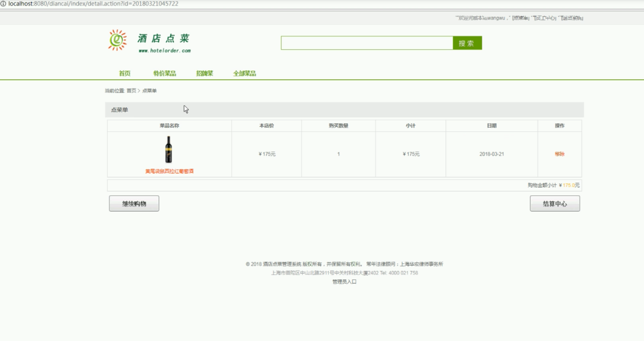644x341 pixels.
Task: Open the 特价菜品 navigation tab
Action: pos(164,73)
